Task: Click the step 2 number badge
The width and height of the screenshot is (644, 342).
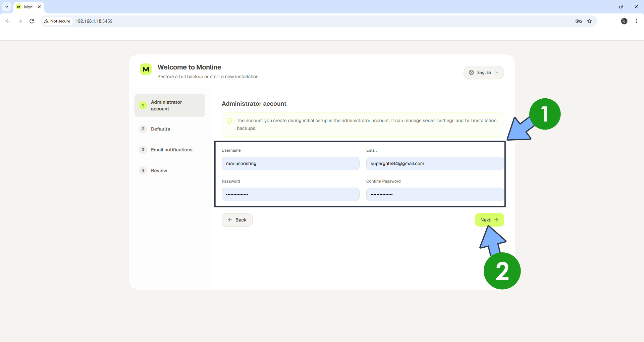Action: (x=143, y=129)
